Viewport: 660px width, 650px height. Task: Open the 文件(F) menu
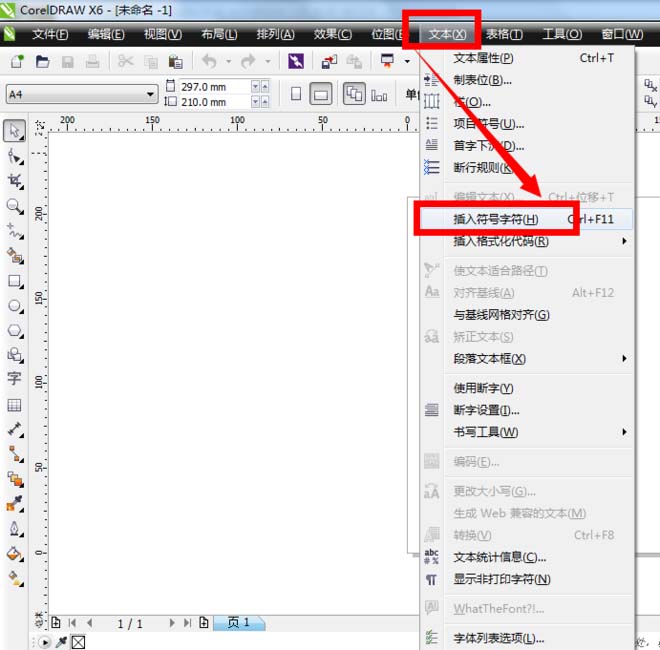[x=50, y=34]
